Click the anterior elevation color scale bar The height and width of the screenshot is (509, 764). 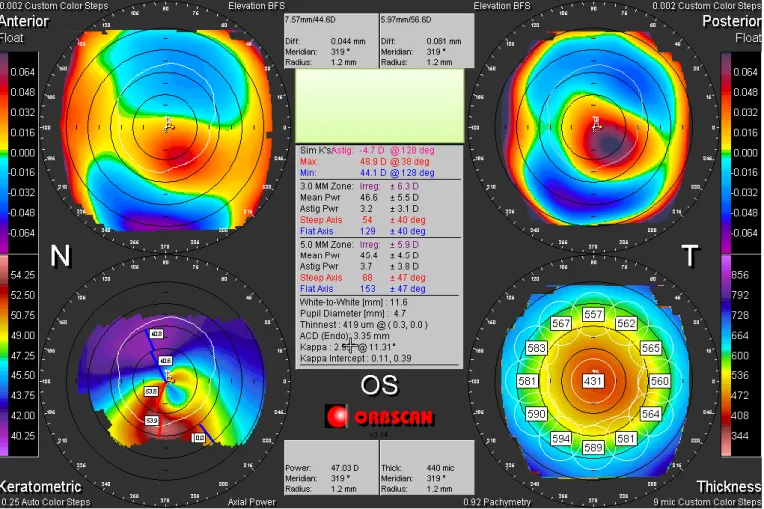click(x=4, y=152)
